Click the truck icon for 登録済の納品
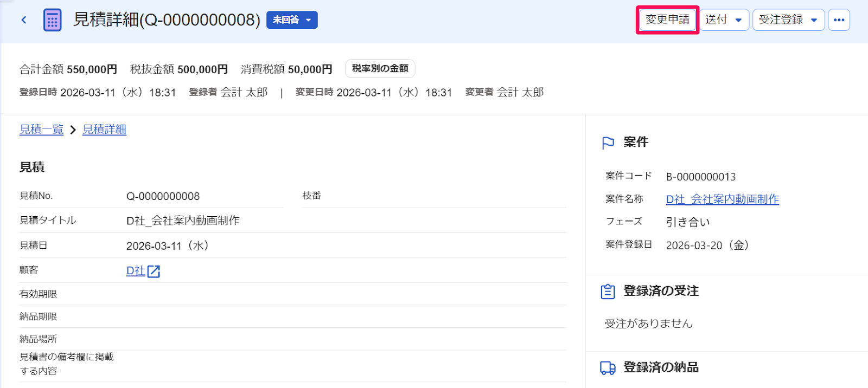868x388 pixels. 608,368
